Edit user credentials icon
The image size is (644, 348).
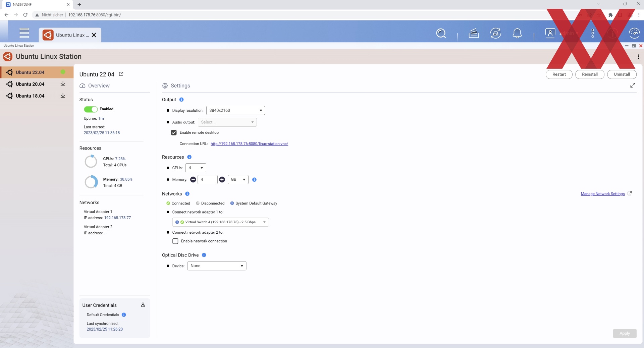pyautogui.click(x=143, y=305)
